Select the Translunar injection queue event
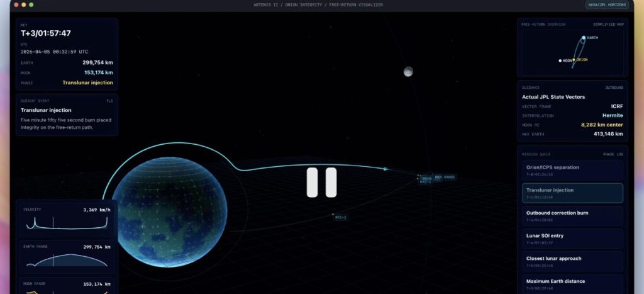 point(572,193)
